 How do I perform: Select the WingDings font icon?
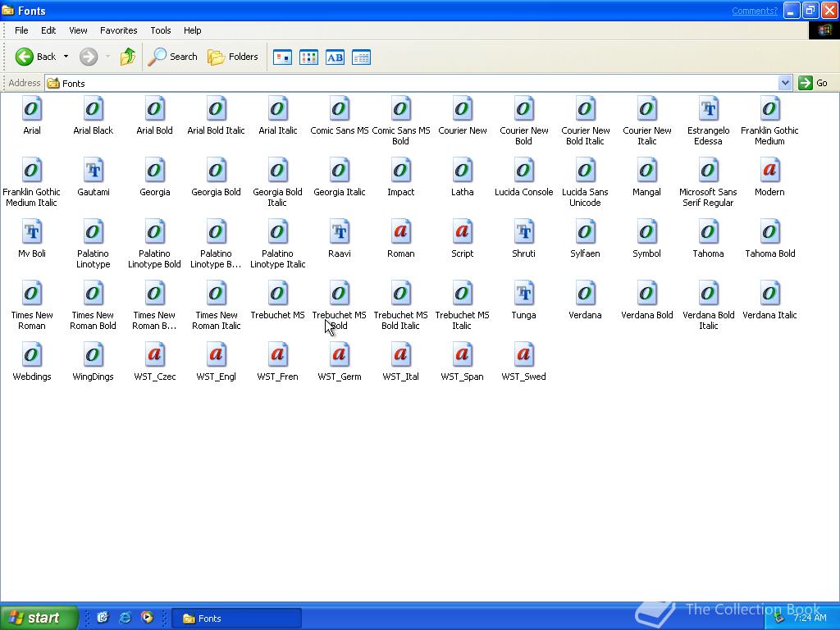coord(94,356)
